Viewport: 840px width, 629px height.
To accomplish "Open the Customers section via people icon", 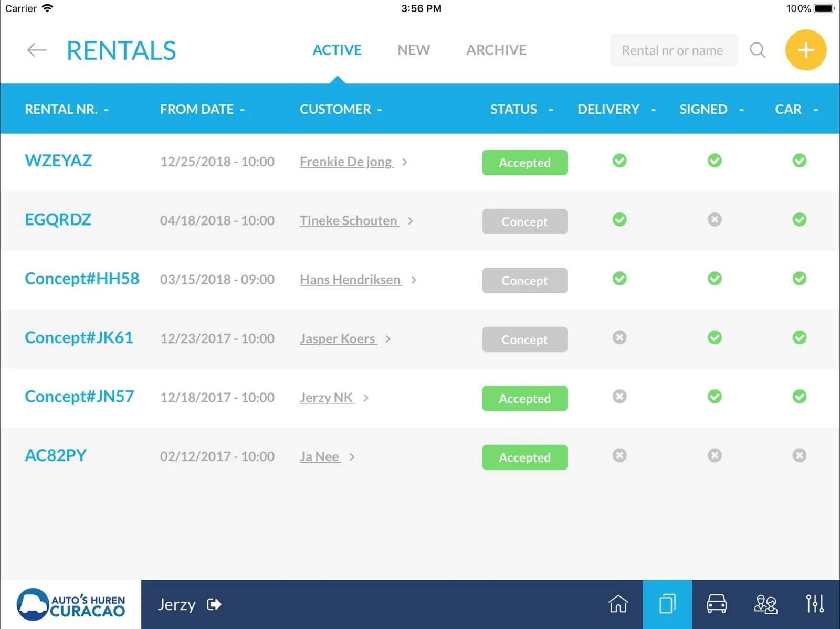I will pos(765,604).
